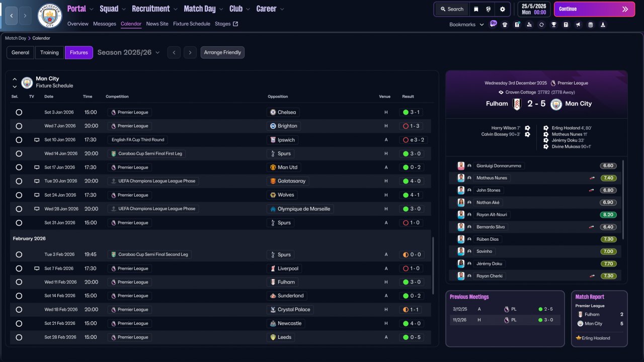Click the Newcastle club badge icon
This screenshot has height=362, width=644.
click(273, 323)
